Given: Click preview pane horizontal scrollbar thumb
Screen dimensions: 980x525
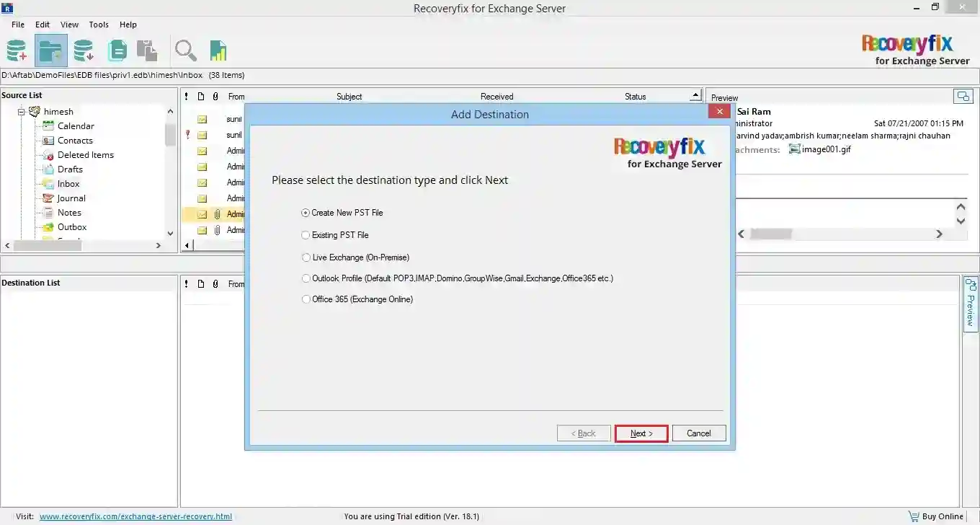Looking at the screenshot, I should point(771,234).
